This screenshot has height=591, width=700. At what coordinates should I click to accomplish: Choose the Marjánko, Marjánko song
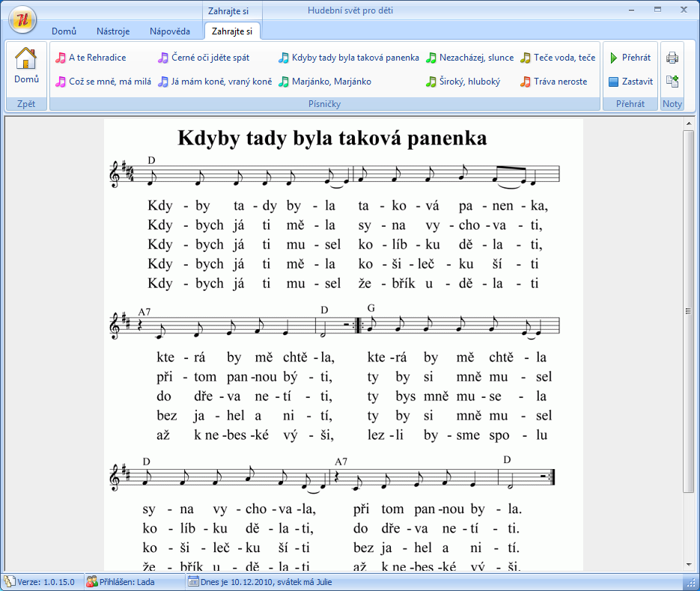tap(325, 82)
